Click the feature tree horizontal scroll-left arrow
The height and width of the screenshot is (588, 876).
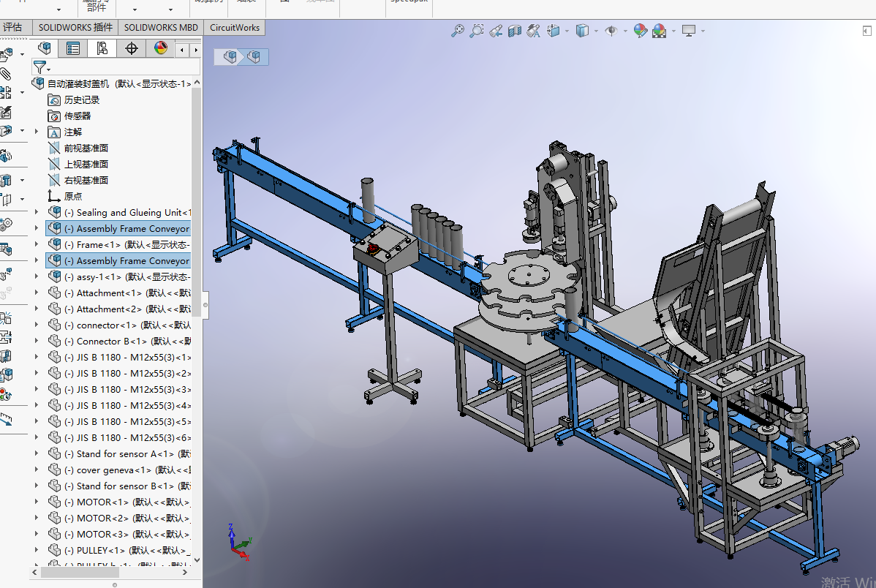pyautogui.click(x=34, y=573)
